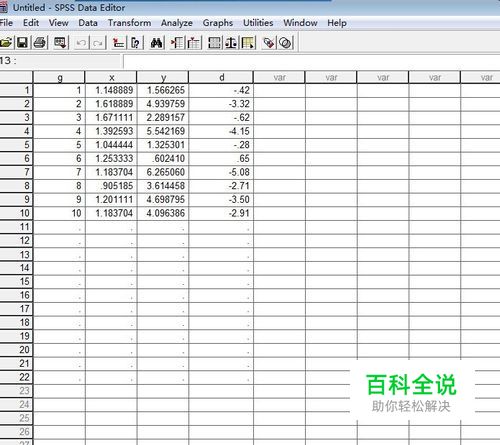Open the Utilities menu
500x445 pixels.
258,23
